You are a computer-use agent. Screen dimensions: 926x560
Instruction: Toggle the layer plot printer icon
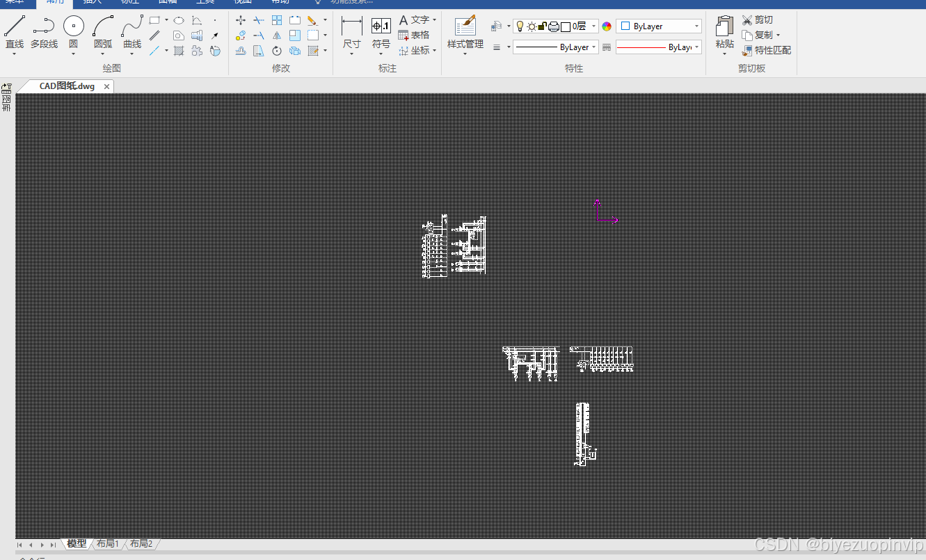(x=554, y=26)
